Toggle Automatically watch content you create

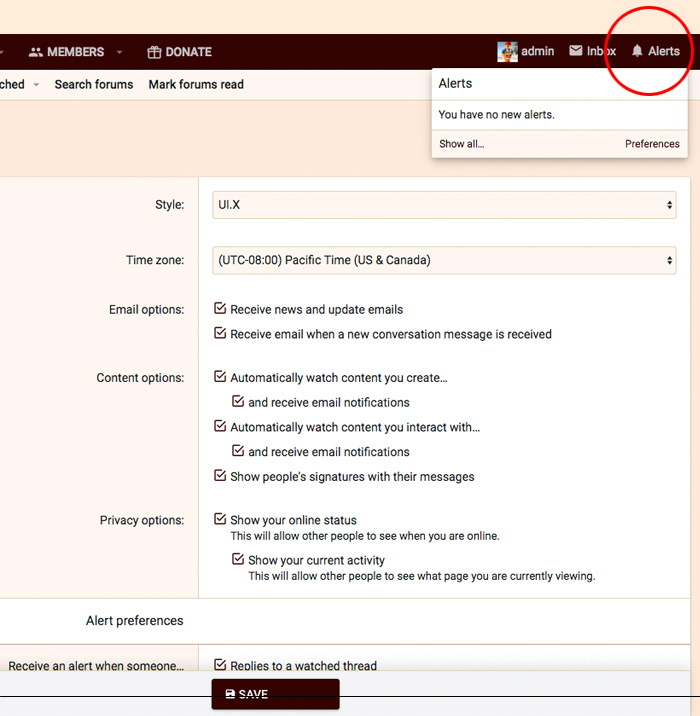click(x=221, y=377)
